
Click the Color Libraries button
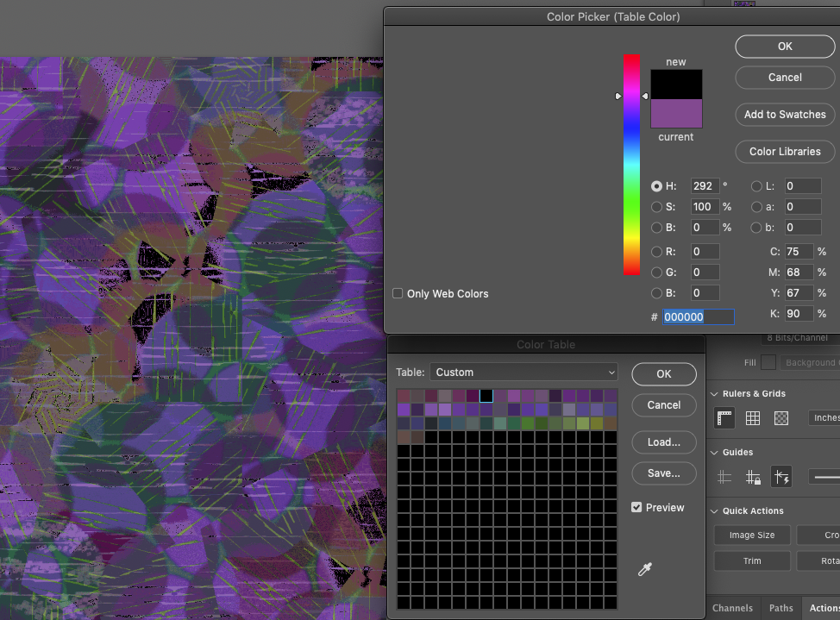pos(784,152)
